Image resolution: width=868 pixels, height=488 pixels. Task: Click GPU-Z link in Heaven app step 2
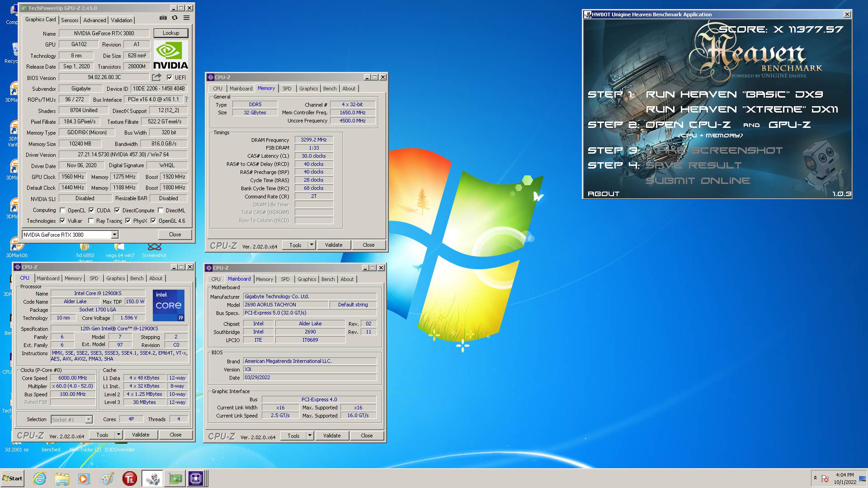[789, 125]
